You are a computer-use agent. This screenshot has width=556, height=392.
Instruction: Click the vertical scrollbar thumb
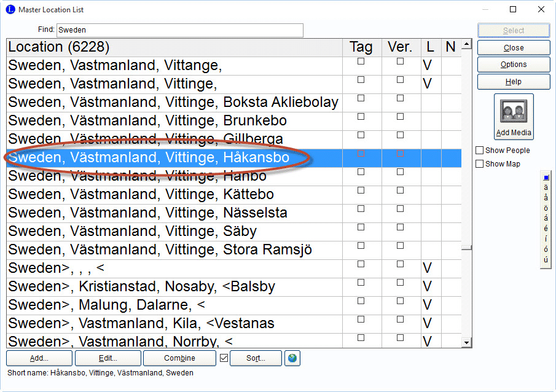(x=467, y=248)
